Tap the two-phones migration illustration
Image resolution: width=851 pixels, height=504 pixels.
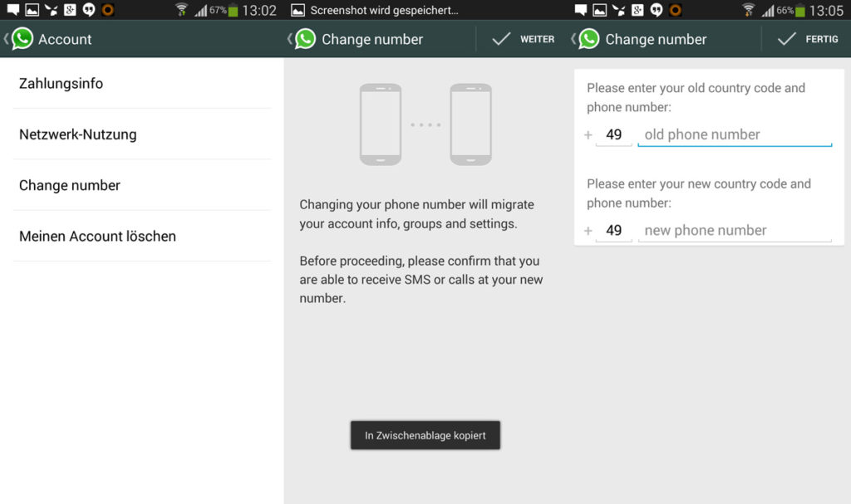pyautogui.click(x=425, y=125)
